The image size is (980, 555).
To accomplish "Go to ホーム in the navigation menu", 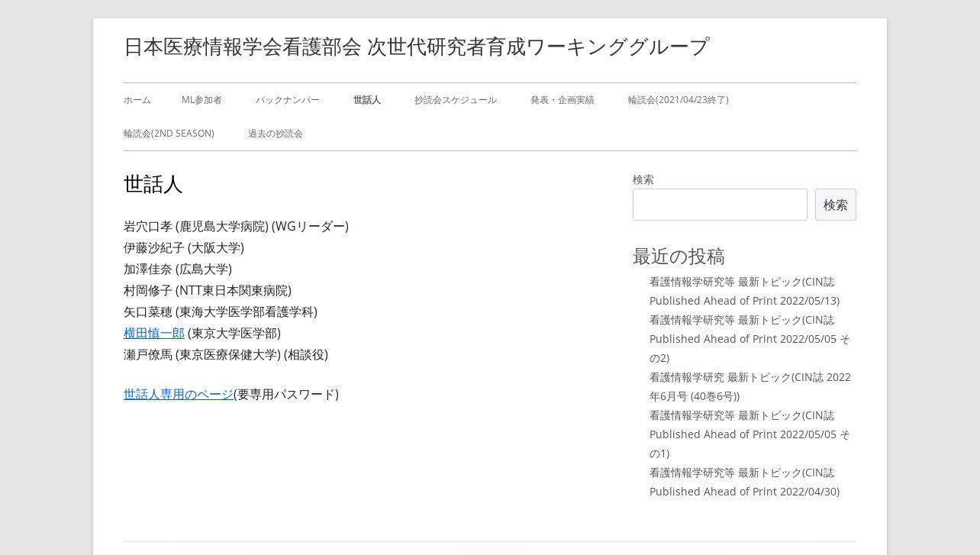I will coord(137,100).
